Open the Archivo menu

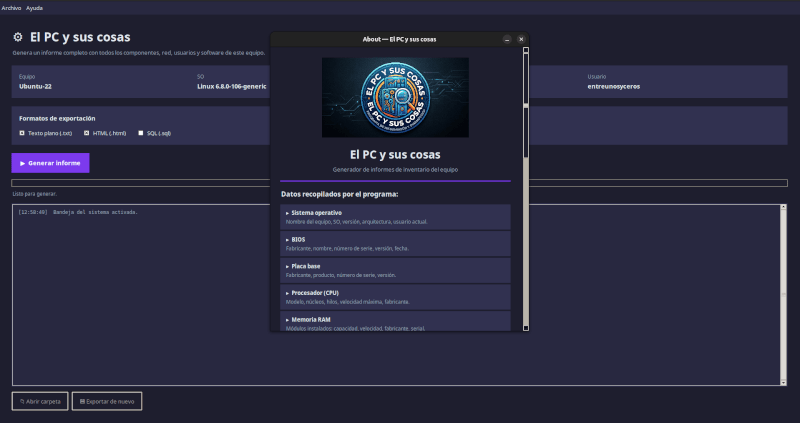pyautogui.click(x=11, y=8)
